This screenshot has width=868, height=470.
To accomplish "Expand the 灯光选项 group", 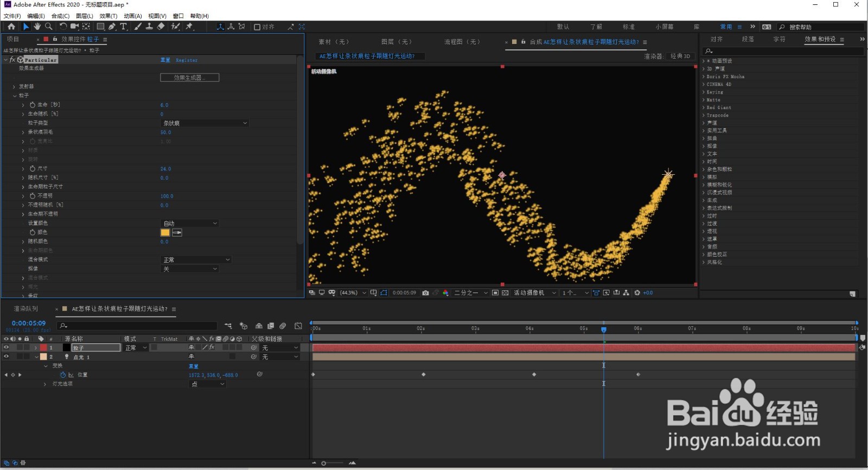I will [x=44, y=384].
